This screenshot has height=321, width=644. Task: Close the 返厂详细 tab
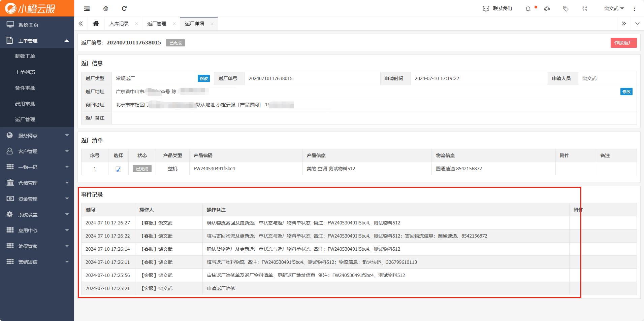[212, 24]
